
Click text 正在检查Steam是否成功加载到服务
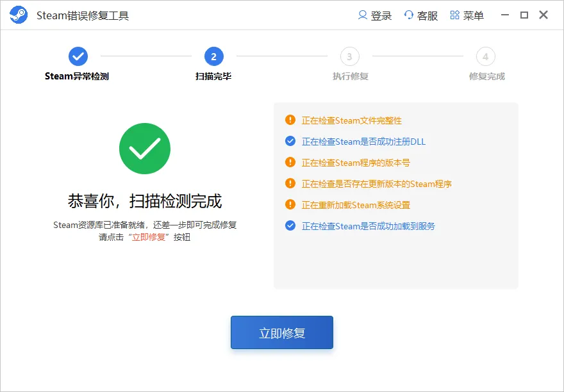click(369, 226)
